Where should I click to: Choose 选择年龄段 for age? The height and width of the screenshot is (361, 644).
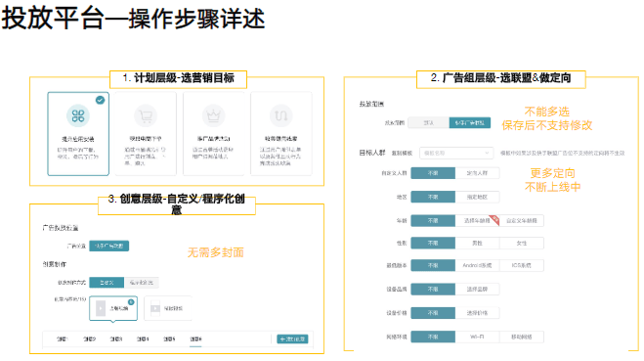(477, 221)
